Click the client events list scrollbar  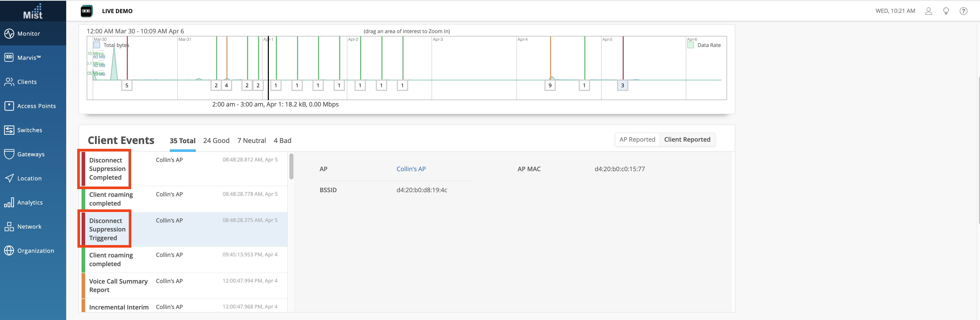pos(291,166)
